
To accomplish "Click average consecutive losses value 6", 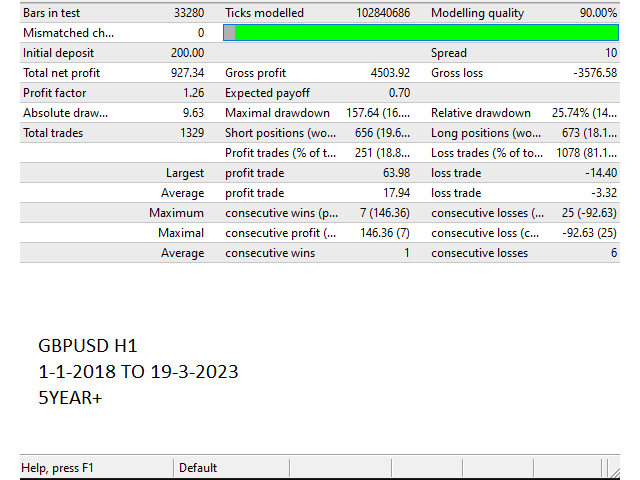I will coord(613,253).
